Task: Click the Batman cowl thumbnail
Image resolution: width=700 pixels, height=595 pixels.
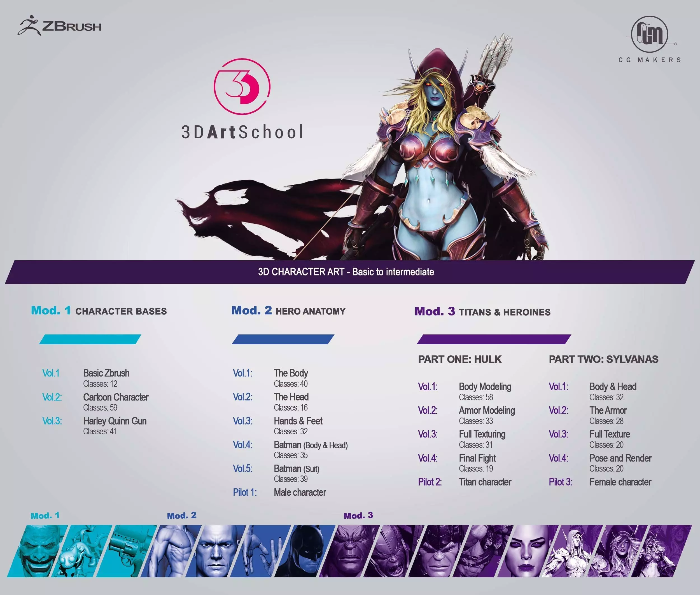Action: coord(305,551)
